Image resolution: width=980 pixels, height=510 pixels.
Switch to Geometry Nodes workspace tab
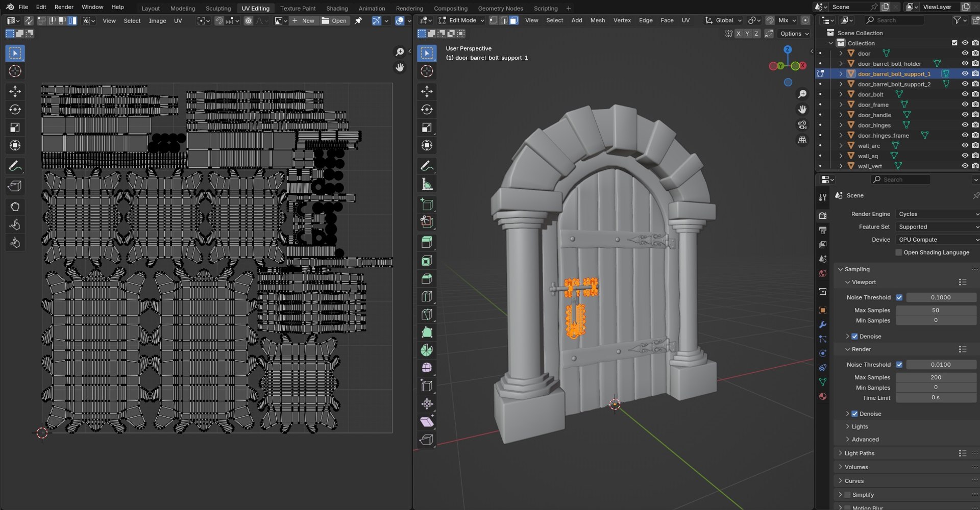pyautogui.click(x=500, y=8)
